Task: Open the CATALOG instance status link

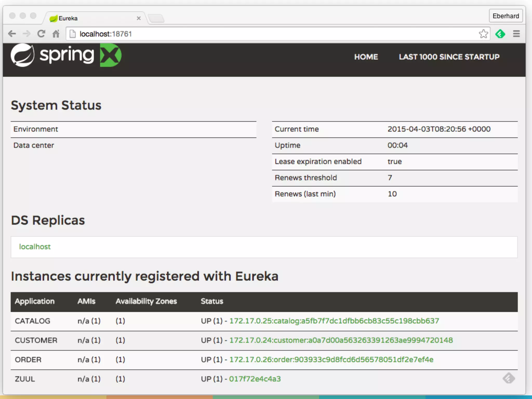Action: coord(334,321)
